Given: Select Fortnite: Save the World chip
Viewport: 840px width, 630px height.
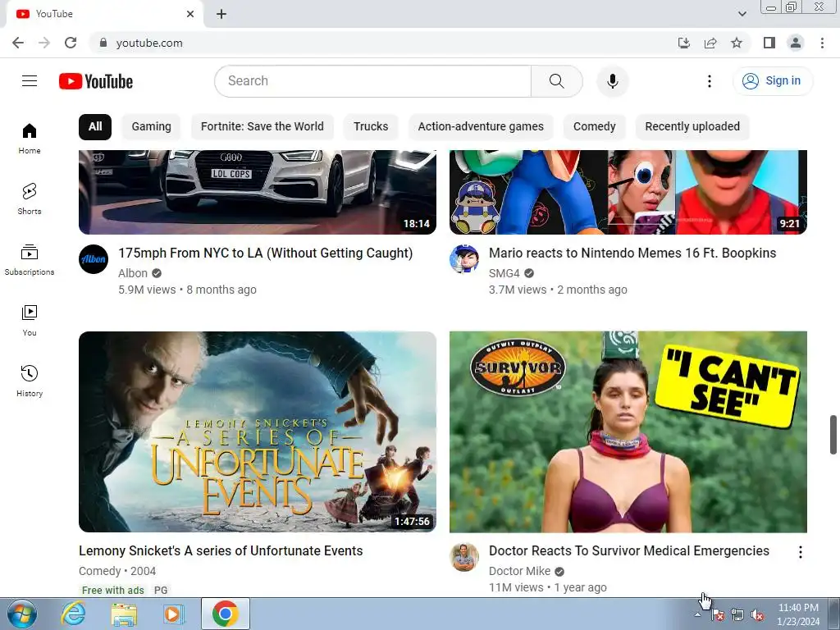Looking at the screenshot, I should tap(262, 127).
